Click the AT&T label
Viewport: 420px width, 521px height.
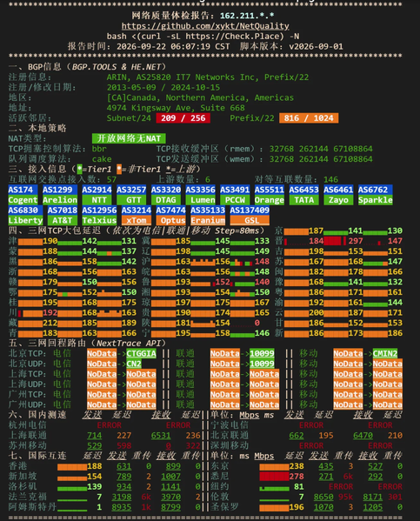[62, 220]
